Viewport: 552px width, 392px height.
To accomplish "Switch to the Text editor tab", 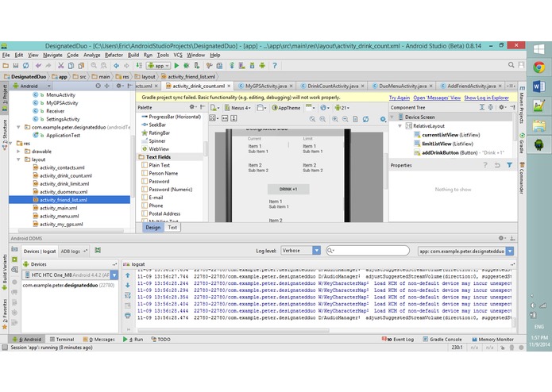I will coord(172,228).
